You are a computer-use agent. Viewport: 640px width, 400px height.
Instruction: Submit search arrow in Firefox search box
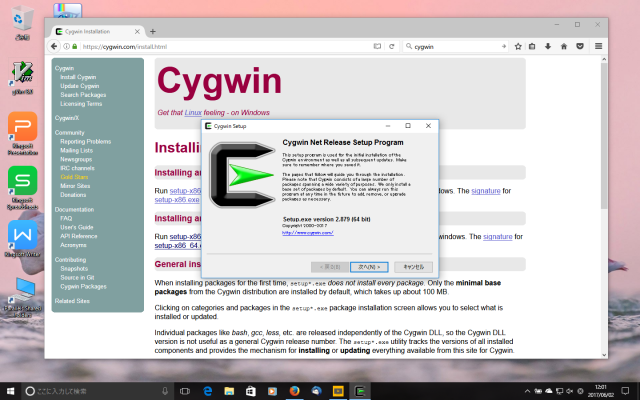click(504, 47)
